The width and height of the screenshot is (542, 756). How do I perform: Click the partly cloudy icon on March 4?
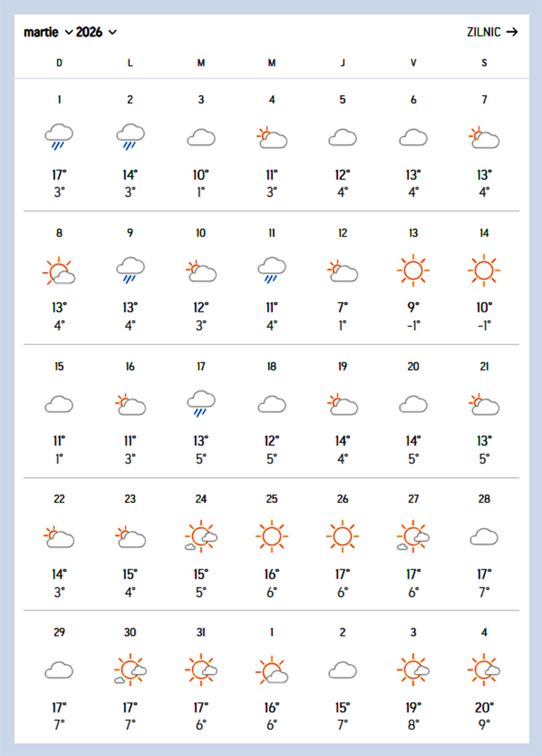click(x=272, y=137)
